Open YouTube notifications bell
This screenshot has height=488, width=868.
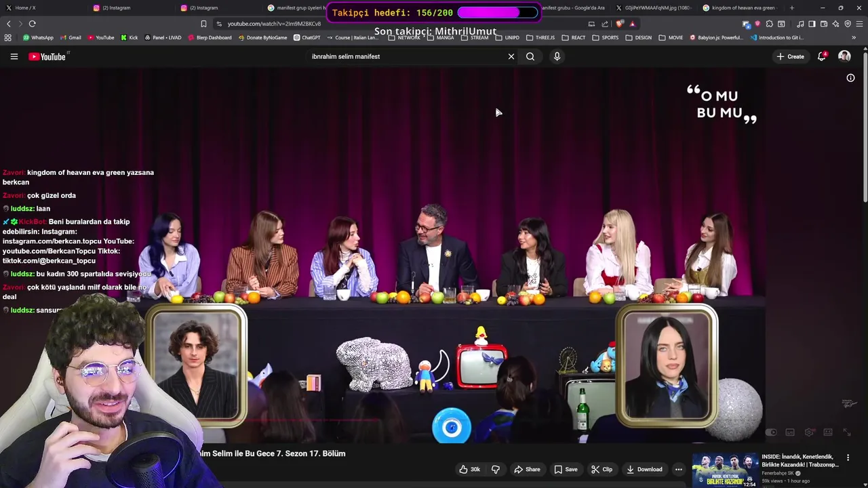pos(821,56)
